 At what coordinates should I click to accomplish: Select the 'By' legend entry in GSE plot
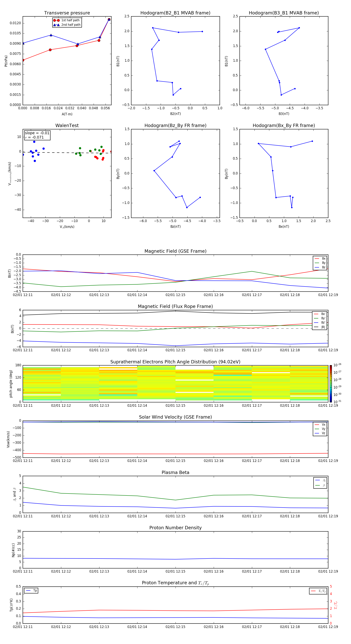320,263
